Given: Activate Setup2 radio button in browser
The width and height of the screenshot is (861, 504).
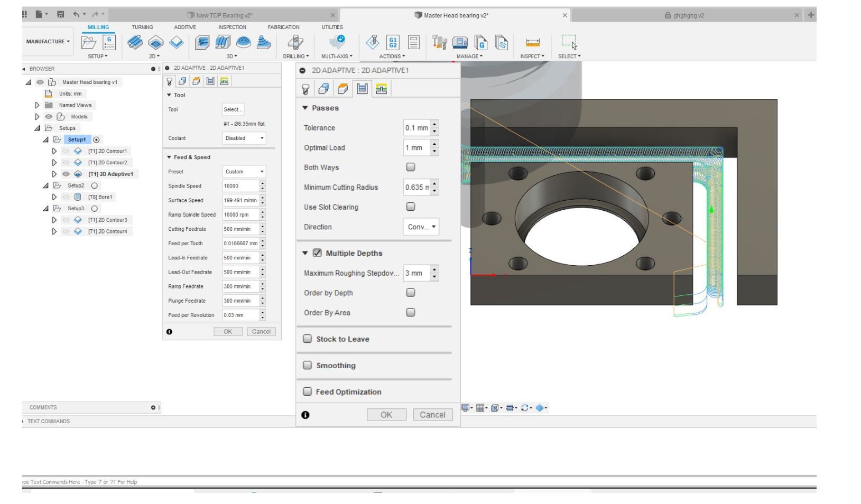Looking at the screenshot, I should coord(95,185).
